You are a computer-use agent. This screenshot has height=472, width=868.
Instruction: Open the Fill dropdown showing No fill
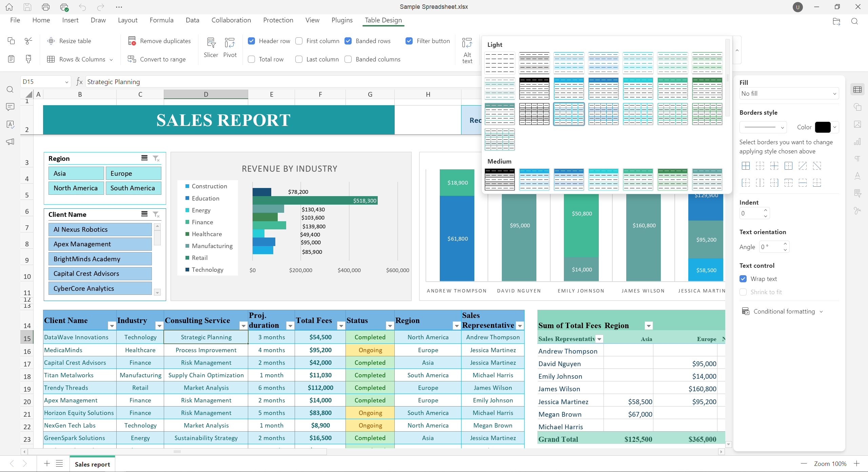(789, 94)
